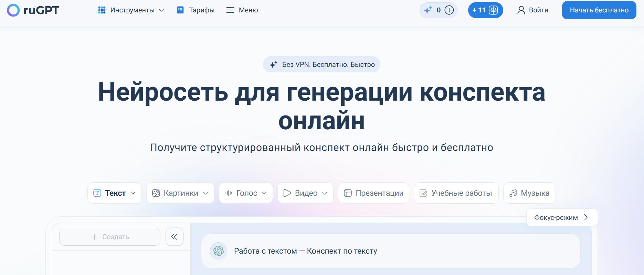Show credits info via info icon
This screenshot has width=644, height=275.
(x=449, y=10)
